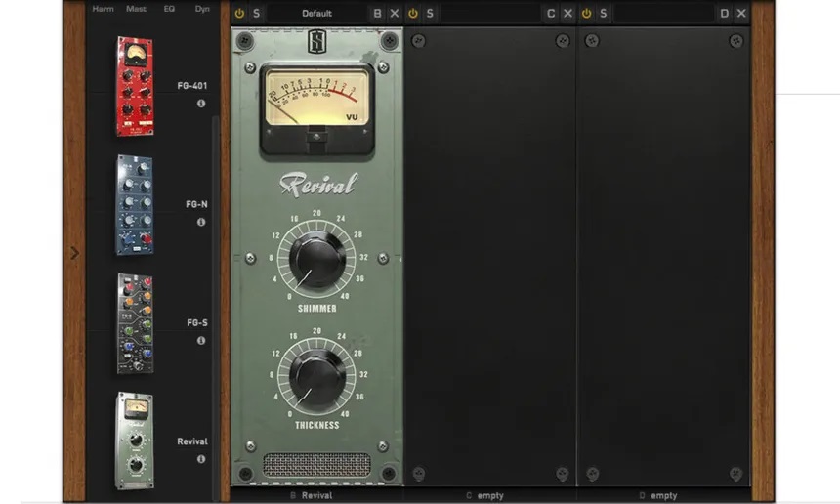Open the Harm module category tab
The width and height of the screenshot is (840, 504).
pos(103,9)
